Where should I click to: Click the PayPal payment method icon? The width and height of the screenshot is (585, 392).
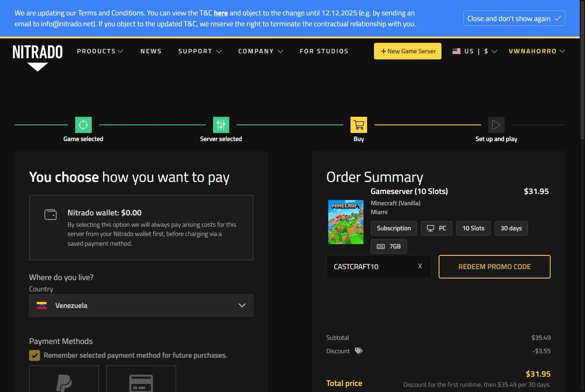click(x=64, y=383)
